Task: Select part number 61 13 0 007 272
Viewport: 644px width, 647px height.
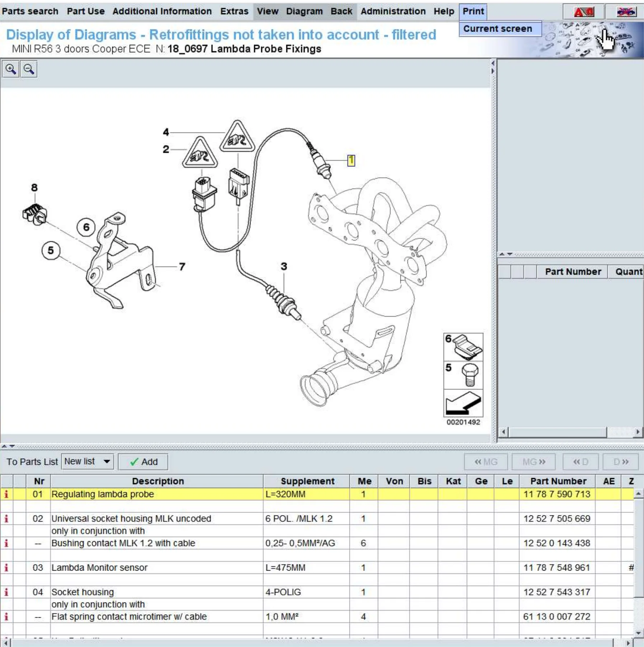Action: pyautogui.click(x=556, y=617)
